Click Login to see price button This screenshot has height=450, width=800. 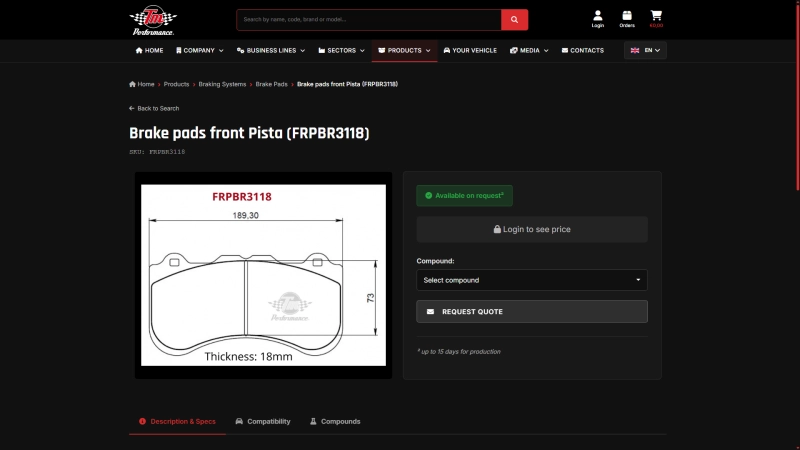click(531, 229)
